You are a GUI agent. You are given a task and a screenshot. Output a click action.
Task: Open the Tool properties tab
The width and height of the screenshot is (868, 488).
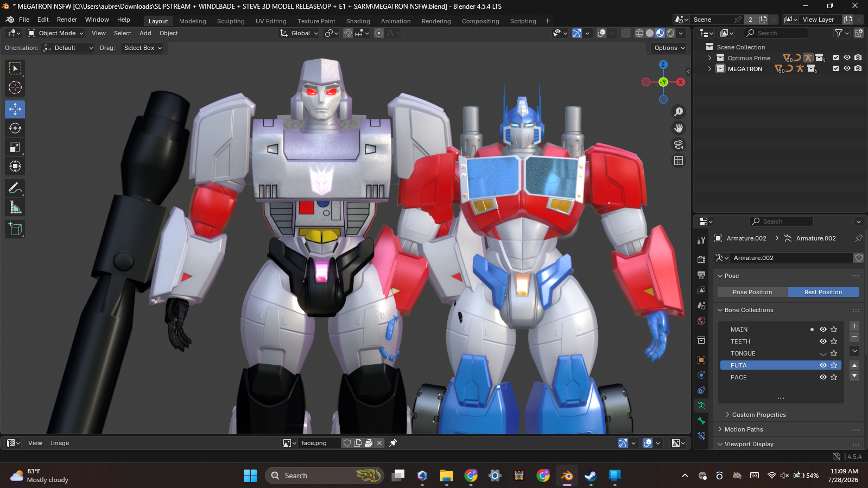(701, 240)
